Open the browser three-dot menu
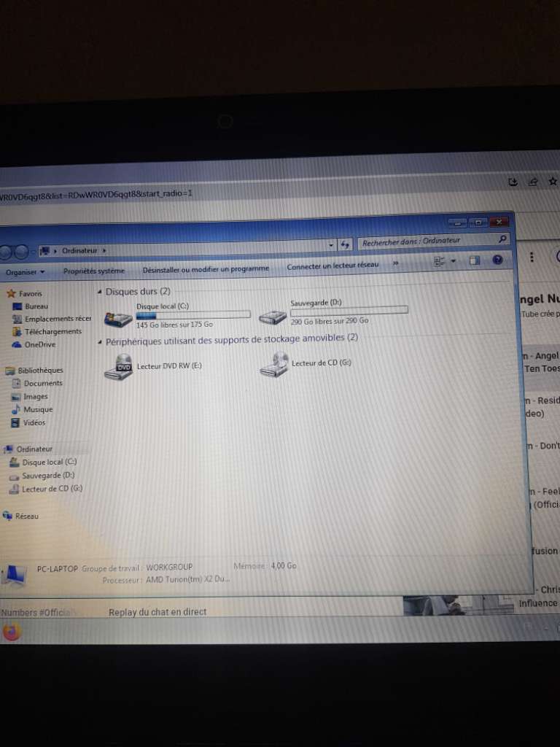This screenshot has height=747, width=560. click(532, 258)
